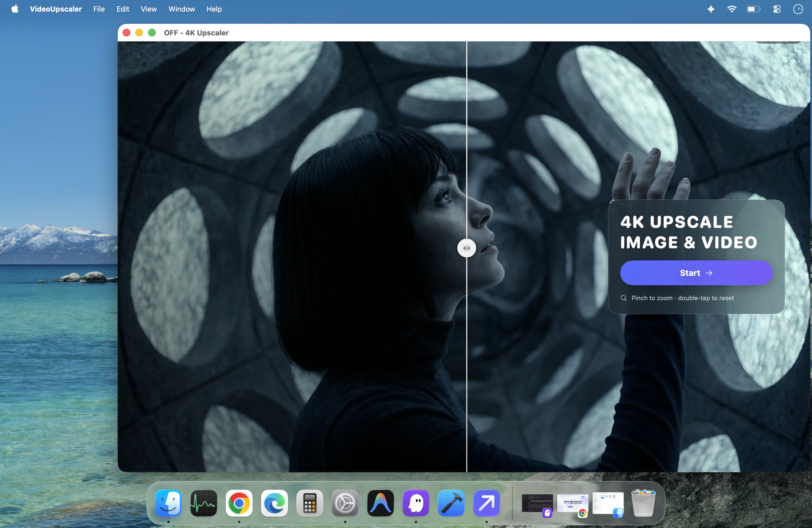Screen dimensions: 812x528
Task: Open the Window menu
Action: point(181,9)
